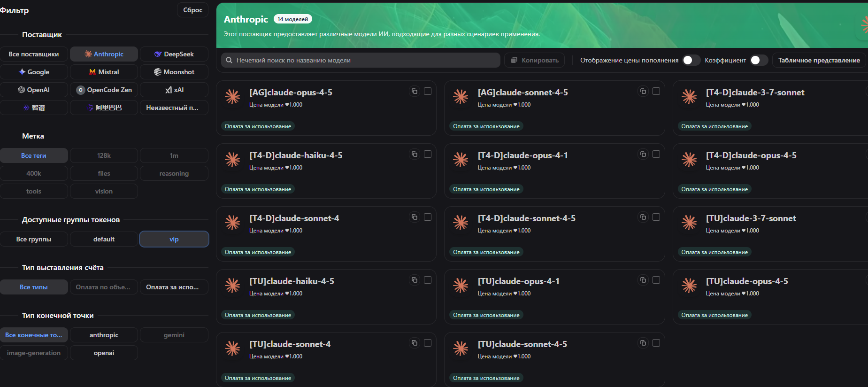Select the "Неизвестный п..." provider filter
This screenshot has height=387, width=868.
tap(174, 108)
